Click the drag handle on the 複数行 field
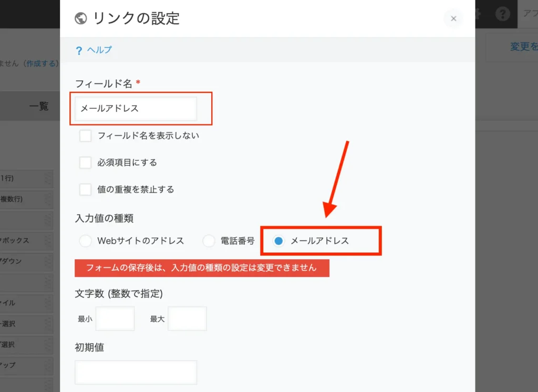The width and height of the screenshot is (538, 392). click(48, 199)
